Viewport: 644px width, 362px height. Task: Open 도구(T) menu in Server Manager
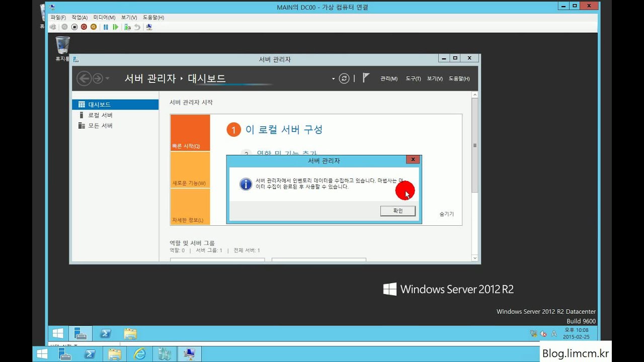[x=413, y=78]
